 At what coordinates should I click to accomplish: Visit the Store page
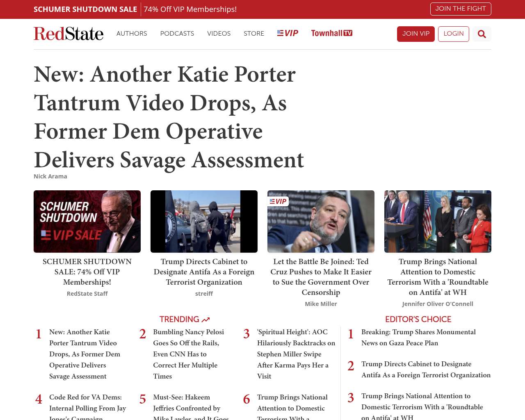(254, 34)
